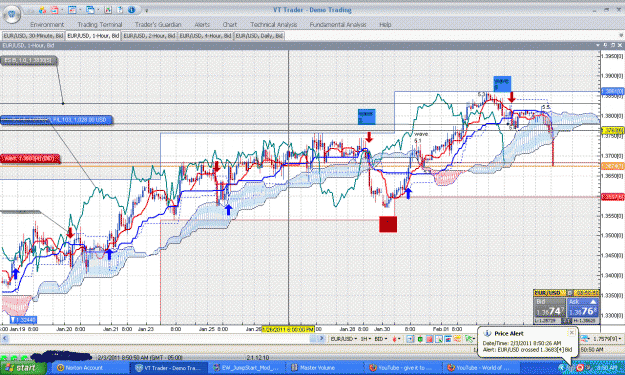Viewport: 625px width, 375px height.
Task: Click the red window icon in quick access toolbar
Action: pyautogui.click(x=54, y=10)
